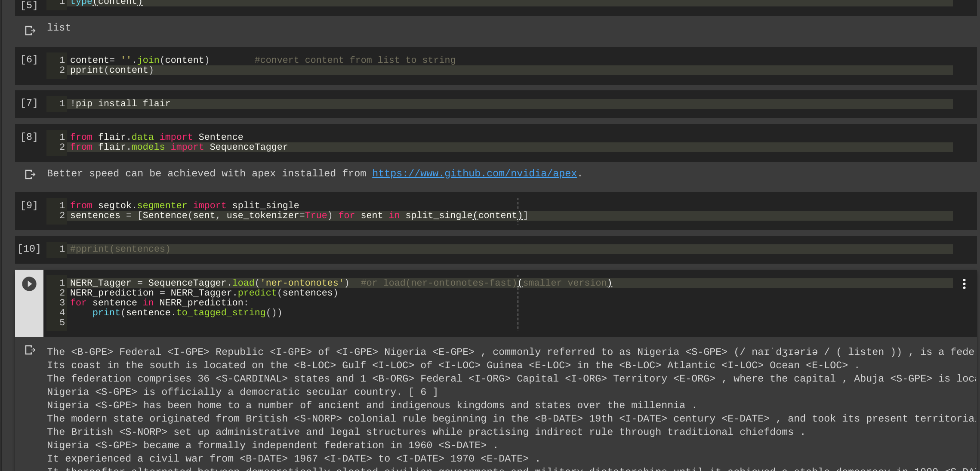Select cell 10 execution count label
This screenshot has height=471, width=980.
point(29,249)
